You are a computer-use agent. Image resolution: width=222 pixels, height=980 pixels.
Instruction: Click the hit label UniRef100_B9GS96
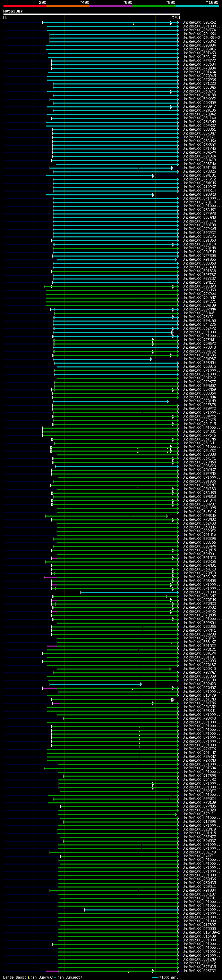[199, 539]
